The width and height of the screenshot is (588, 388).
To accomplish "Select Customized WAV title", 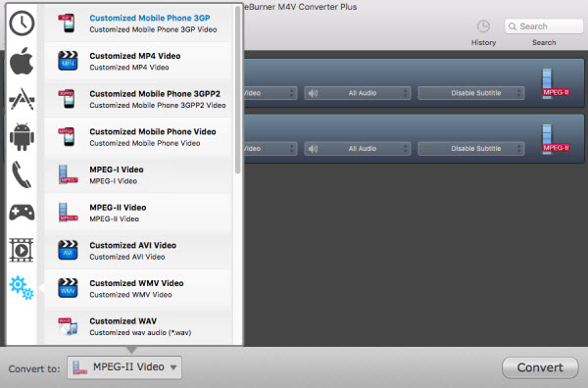I will (123, 321).
